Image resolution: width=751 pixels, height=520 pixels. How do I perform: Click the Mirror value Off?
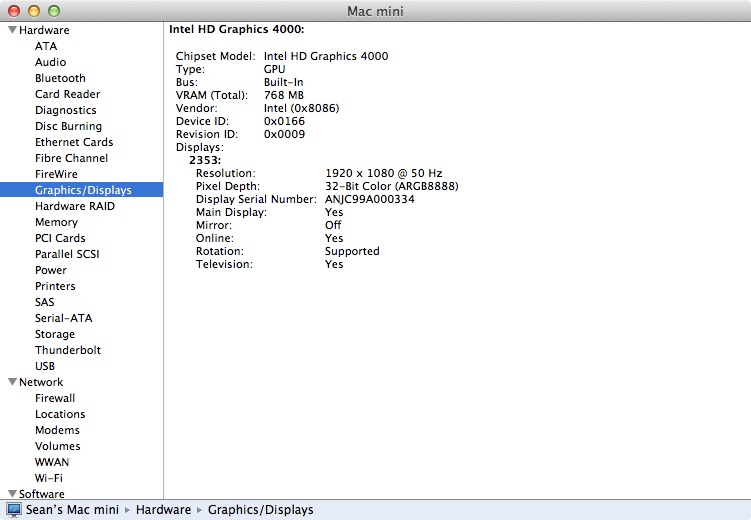(333, 225)
